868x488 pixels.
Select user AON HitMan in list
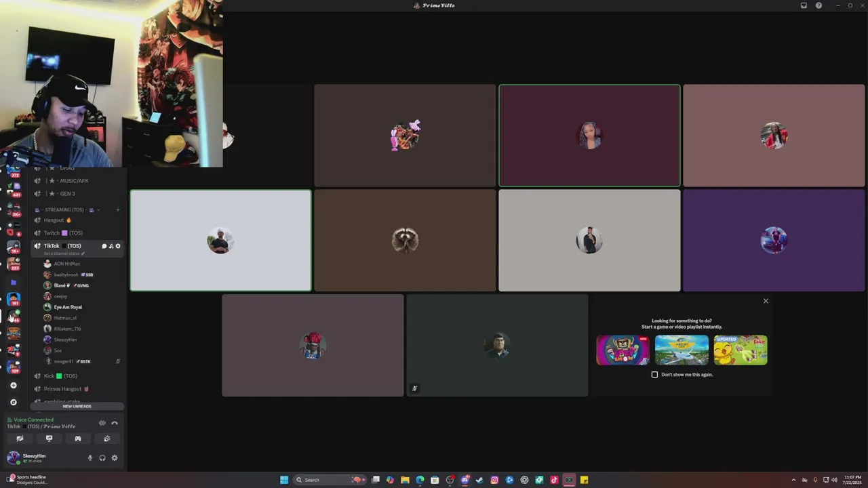[81, 264]
